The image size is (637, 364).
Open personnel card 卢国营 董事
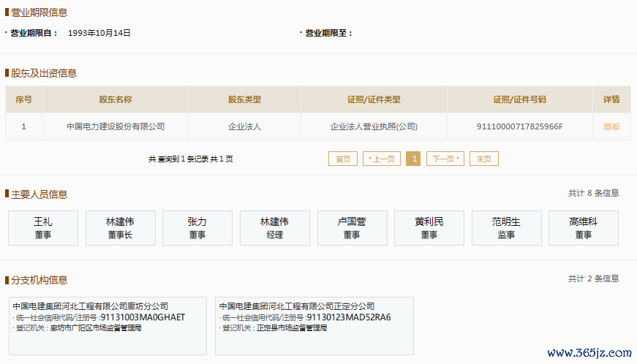(x=353, y=228)
